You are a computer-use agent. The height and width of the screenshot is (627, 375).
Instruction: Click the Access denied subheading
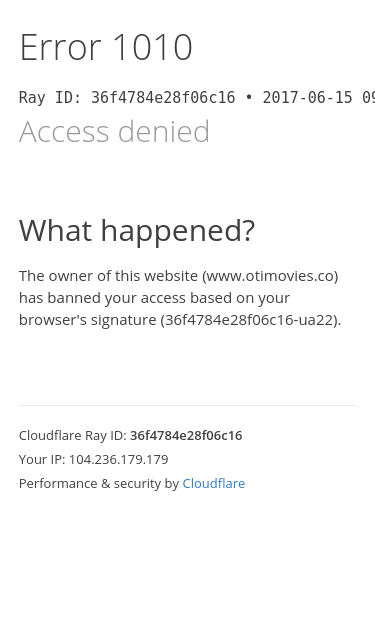(x=114, y=131)
